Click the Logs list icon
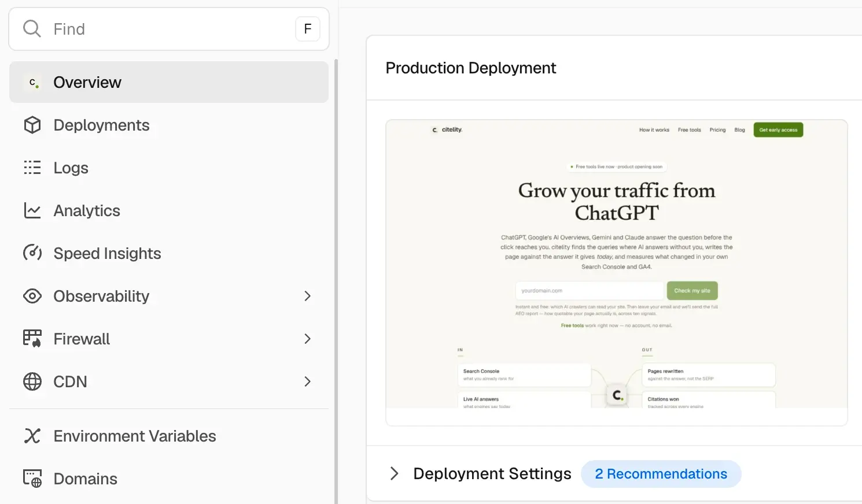This screenshot has width=862, height=504. point(32,168)
